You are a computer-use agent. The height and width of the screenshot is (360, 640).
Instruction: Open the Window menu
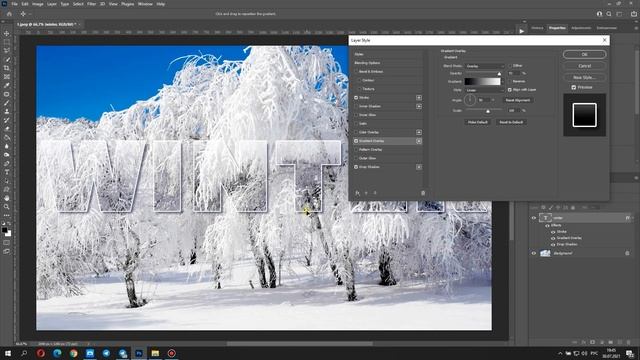(145, 4)
